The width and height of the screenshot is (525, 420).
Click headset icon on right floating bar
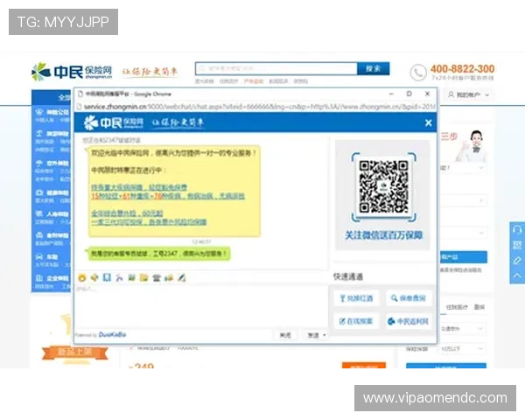click(517, 230)
